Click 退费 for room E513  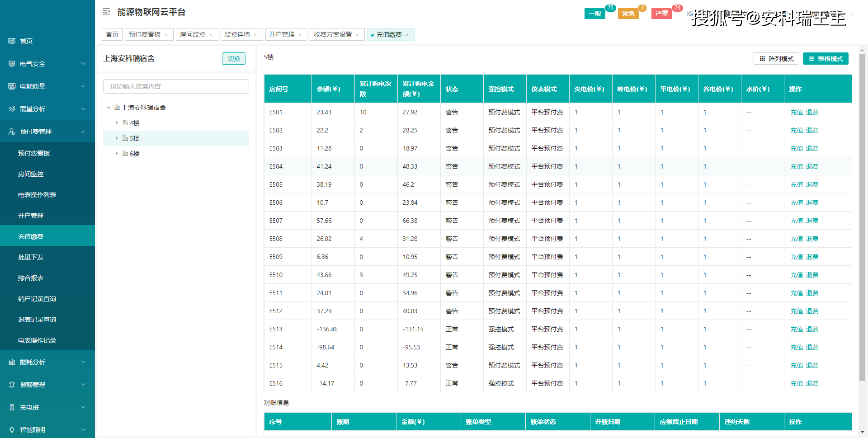coord(812,329)
